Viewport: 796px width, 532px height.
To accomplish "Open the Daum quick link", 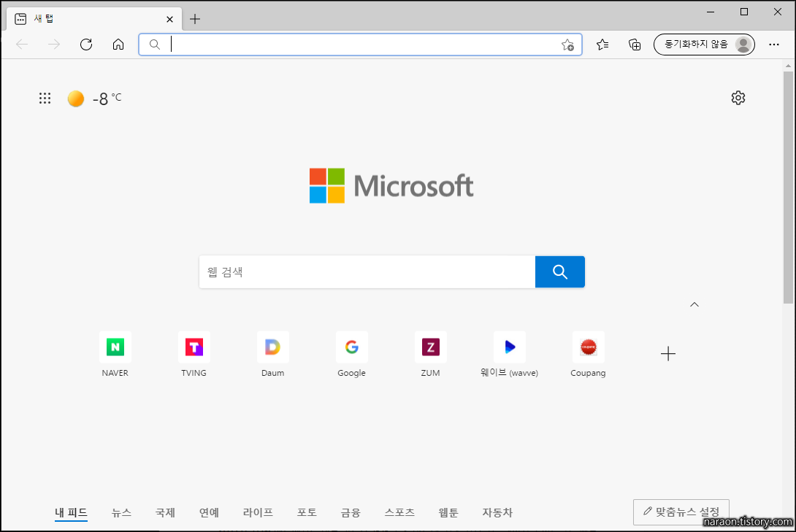I will (x=272, y=355).
